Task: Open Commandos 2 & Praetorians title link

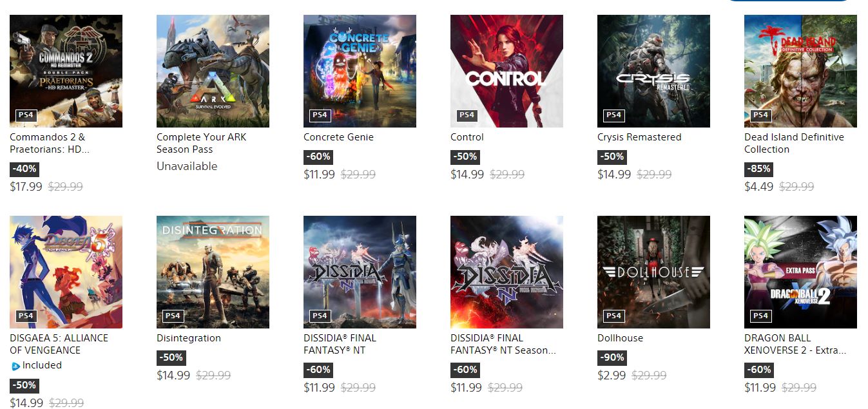Action: click(x=50, y=143)
